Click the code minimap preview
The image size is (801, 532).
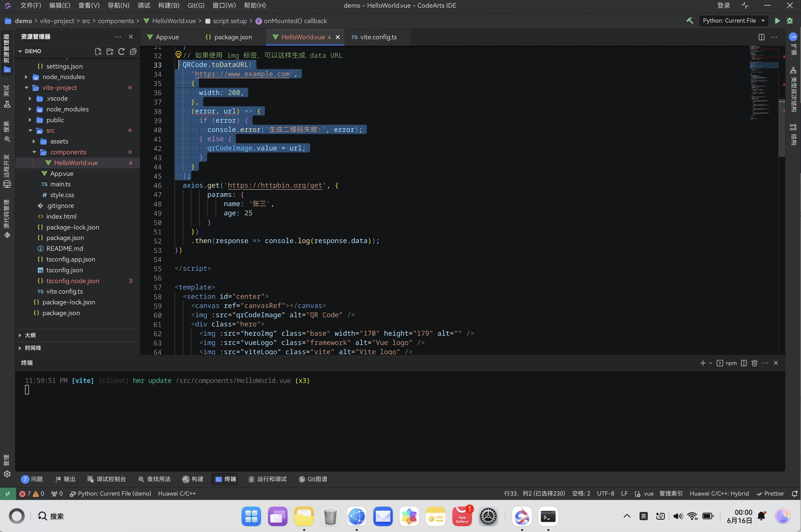coord(764,83)
